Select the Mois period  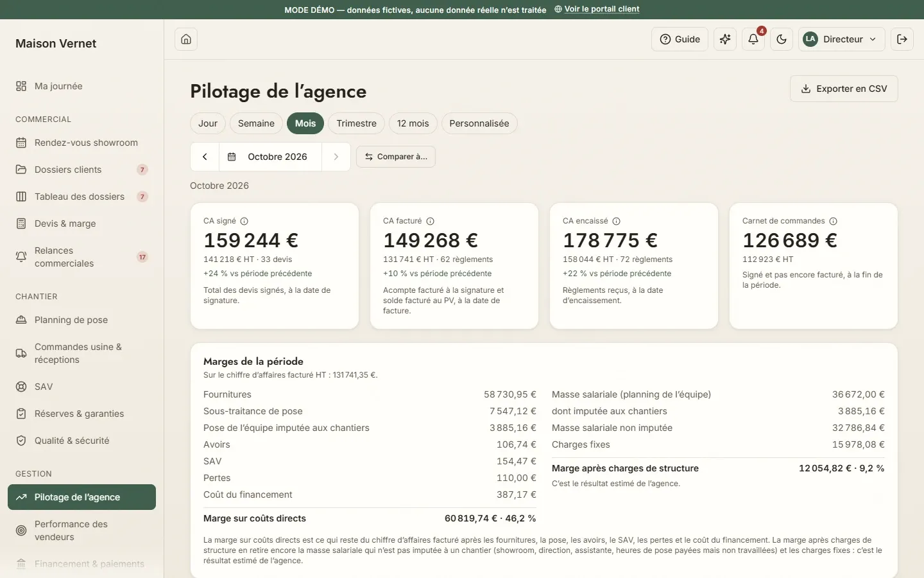coord(305,123)
